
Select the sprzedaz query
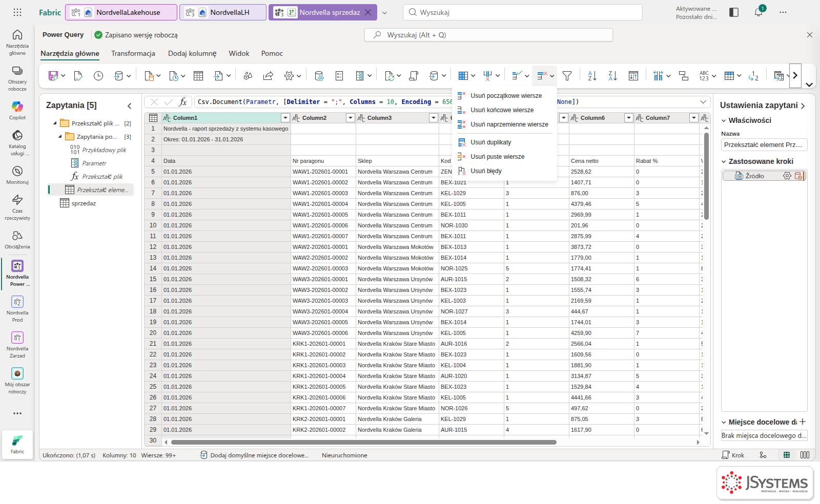[84, 203]
